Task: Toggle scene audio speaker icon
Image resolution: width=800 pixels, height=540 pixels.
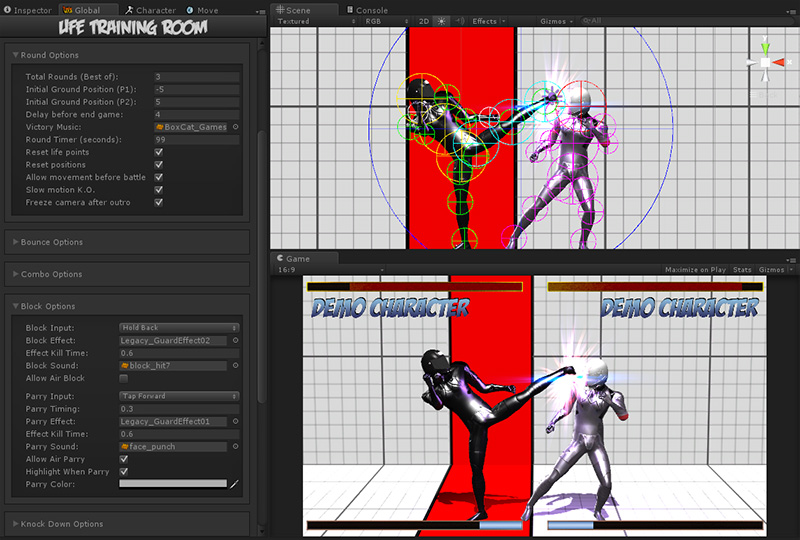Action: pyautogui.click(x=460, y=21)
